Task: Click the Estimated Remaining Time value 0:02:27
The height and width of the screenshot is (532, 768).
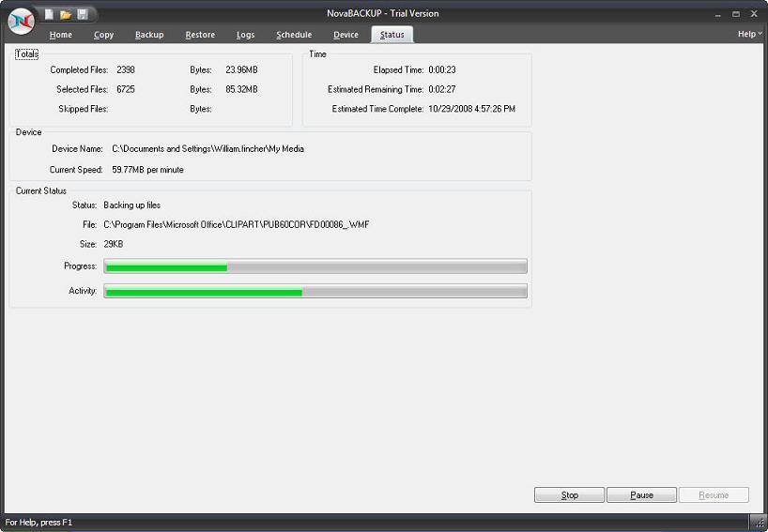Action: (442, 89)
